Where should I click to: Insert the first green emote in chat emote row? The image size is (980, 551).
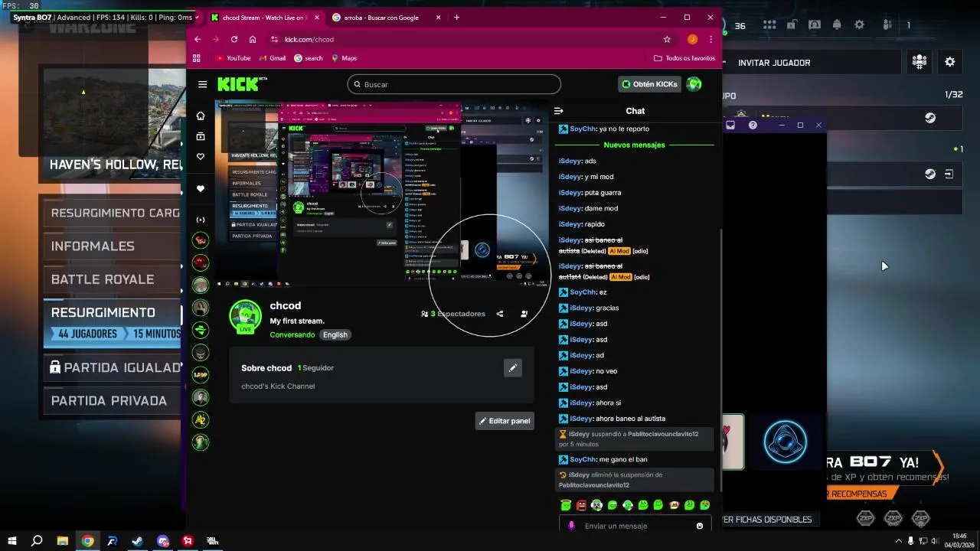pos(566,505)
